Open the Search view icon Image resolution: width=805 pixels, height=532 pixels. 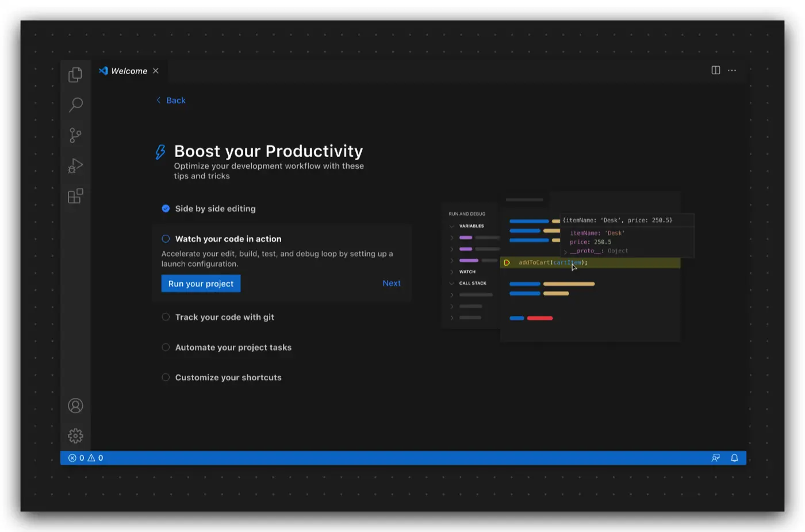[x=75, y=105]
